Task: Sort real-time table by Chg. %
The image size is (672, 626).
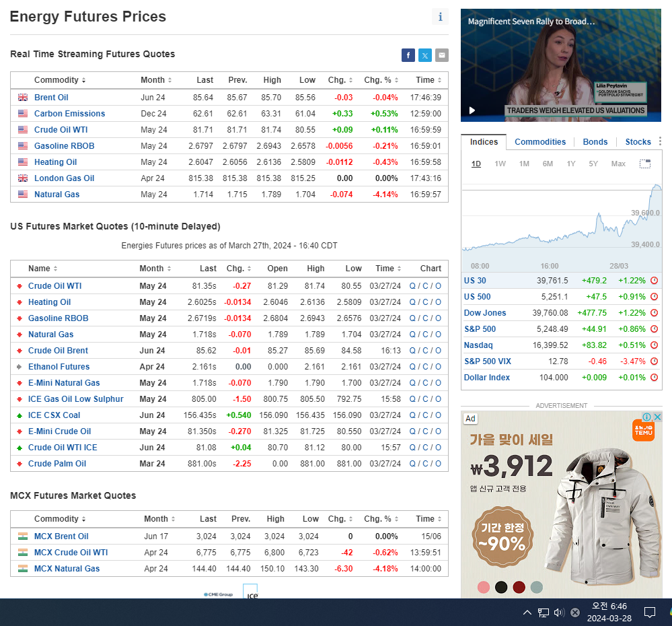Action: [x=381, y=80]
